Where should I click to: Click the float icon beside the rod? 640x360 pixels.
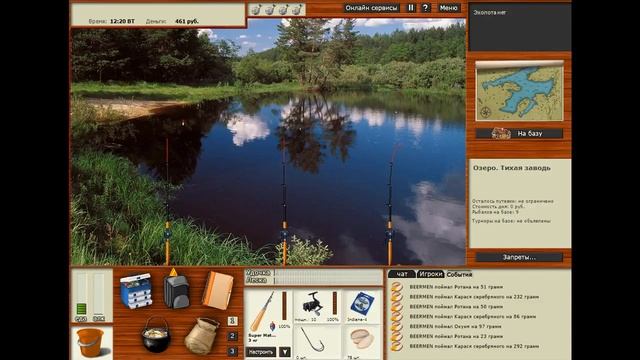[273, 326]
